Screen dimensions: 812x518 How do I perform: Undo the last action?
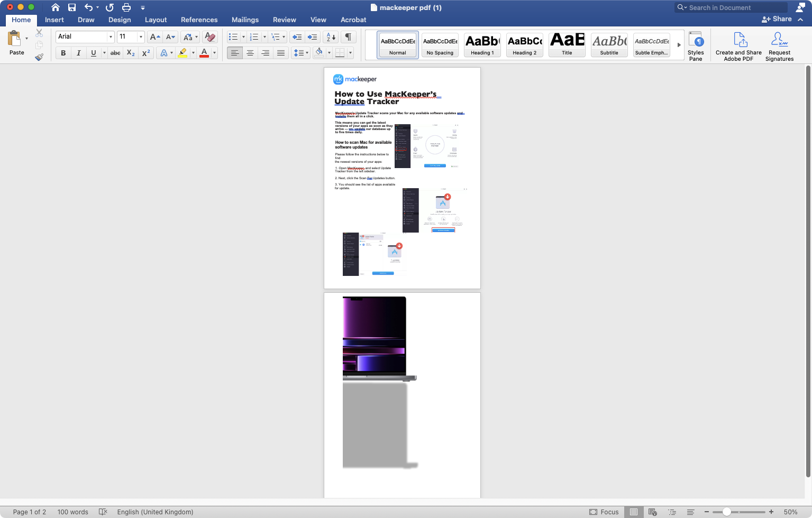pyautogui.click(x=89, y=7)
